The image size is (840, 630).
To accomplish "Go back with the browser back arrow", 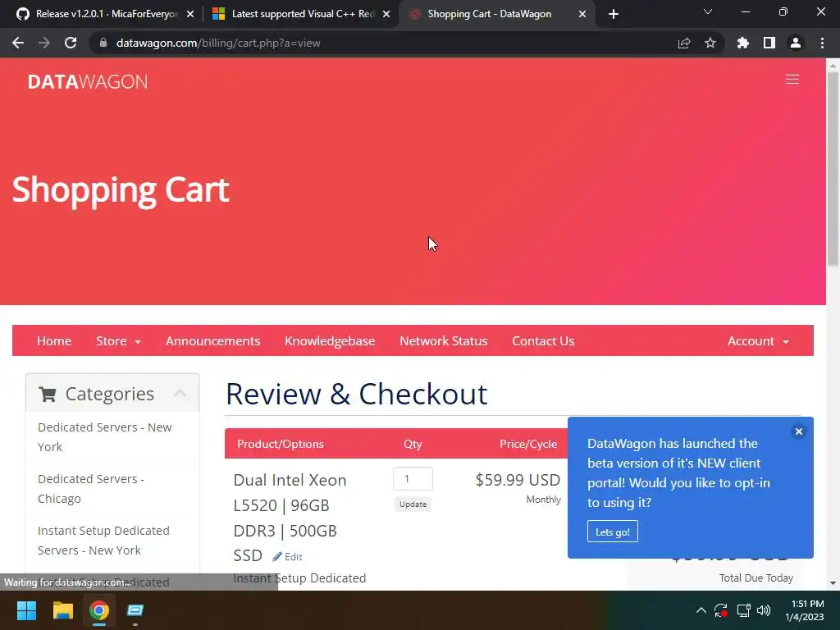I will point(18,43).
